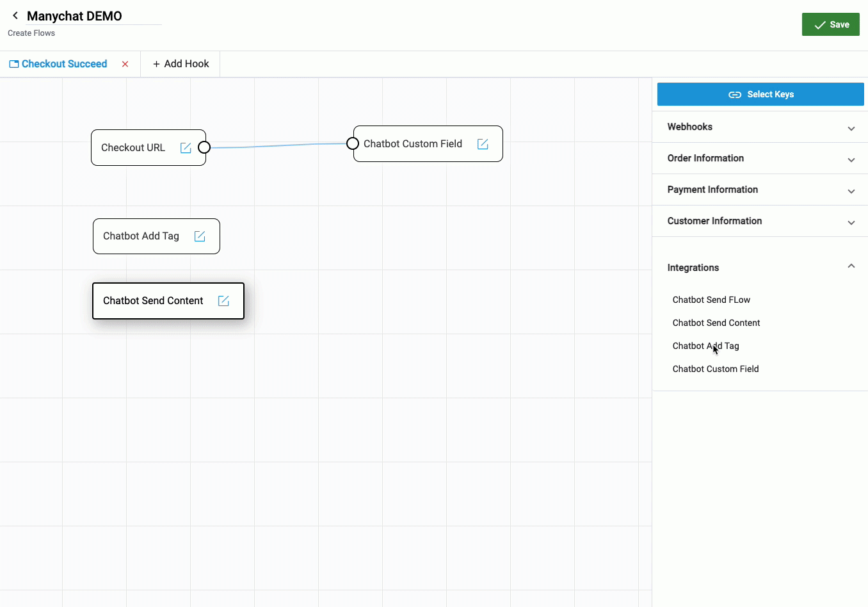Click the link icon in Select Keys
The height and width of the screenshot is (607, 868).
coord(735,94)
